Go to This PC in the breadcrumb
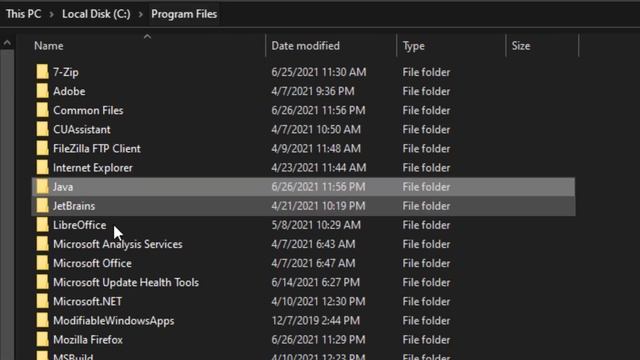 click(x=23, y=14)
